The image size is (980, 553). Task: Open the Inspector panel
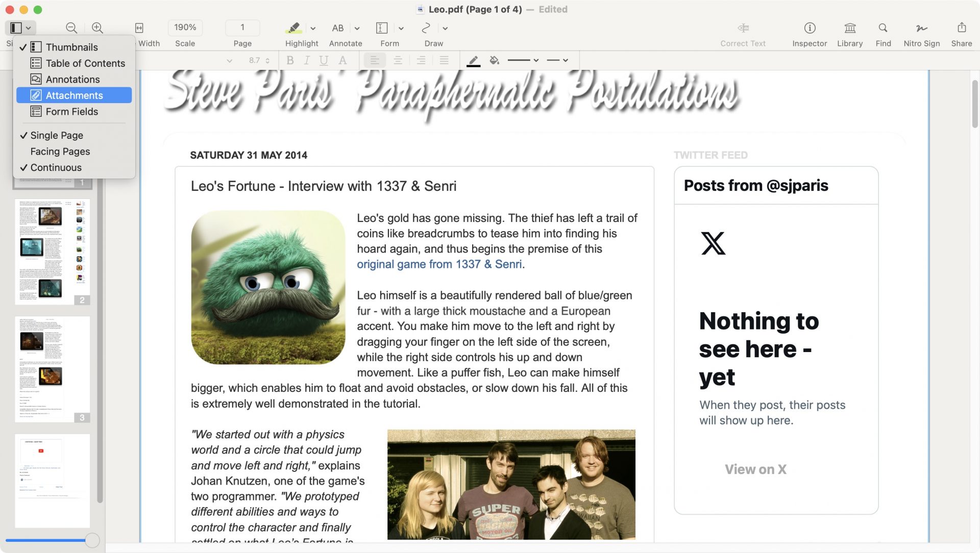pyautogui.click(x=809, y=28)
